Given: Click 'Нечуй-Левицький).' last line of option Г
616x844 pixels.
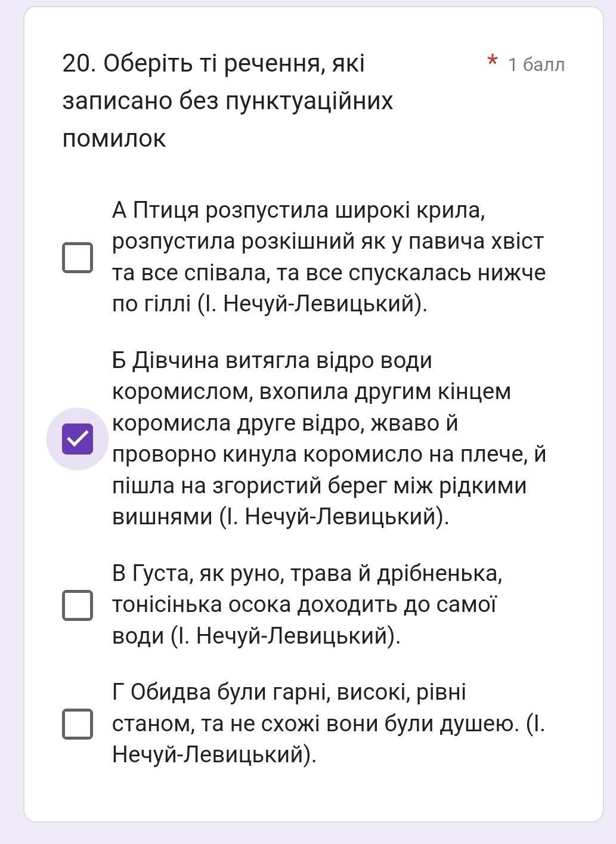Looking at the screenshot, I should pos(214,755).
